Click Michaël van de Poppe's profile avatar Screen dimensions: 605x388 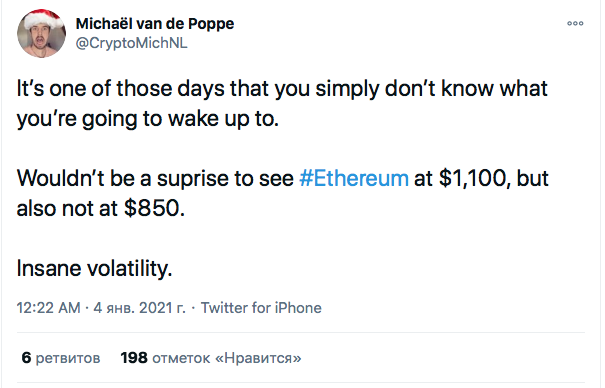tap(41, 34)
